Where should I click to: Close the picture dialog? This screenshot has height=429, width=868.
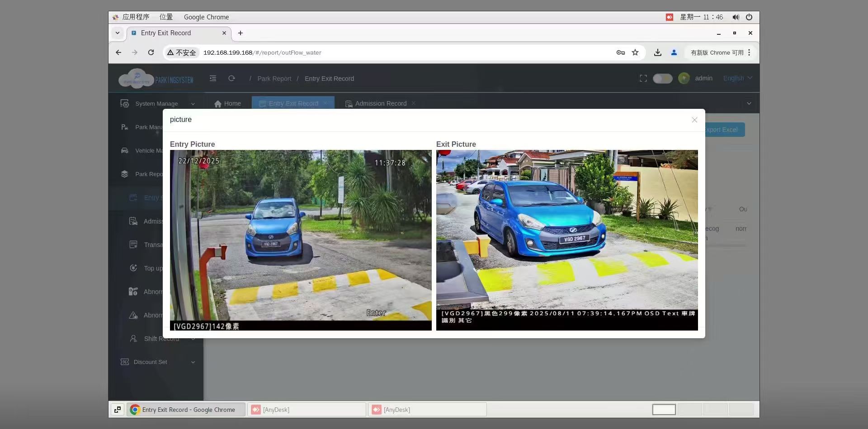[x=694, y=120]
